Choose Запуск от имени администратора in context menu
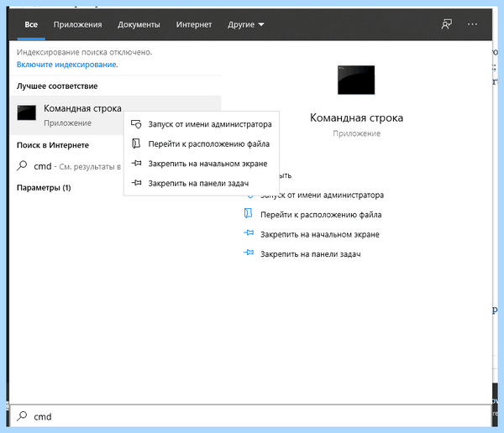 coord(202,124)
